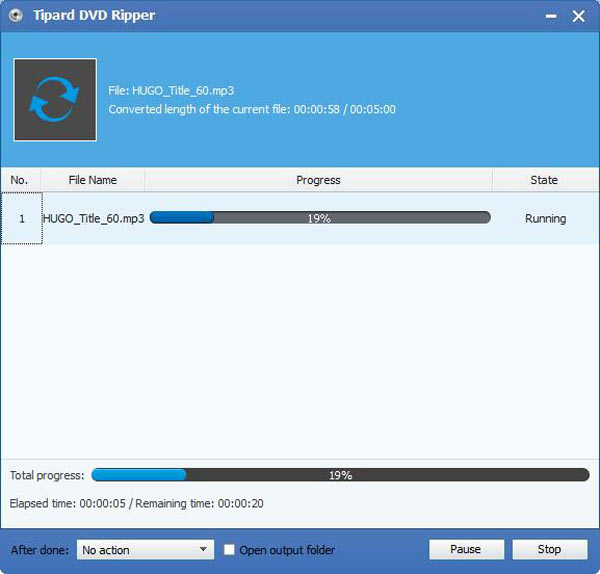This screenshot has width=600, height=574.
Task: Click the File: HUGO_Title_60.mp3 header label
Action: [x=171, y=91]
